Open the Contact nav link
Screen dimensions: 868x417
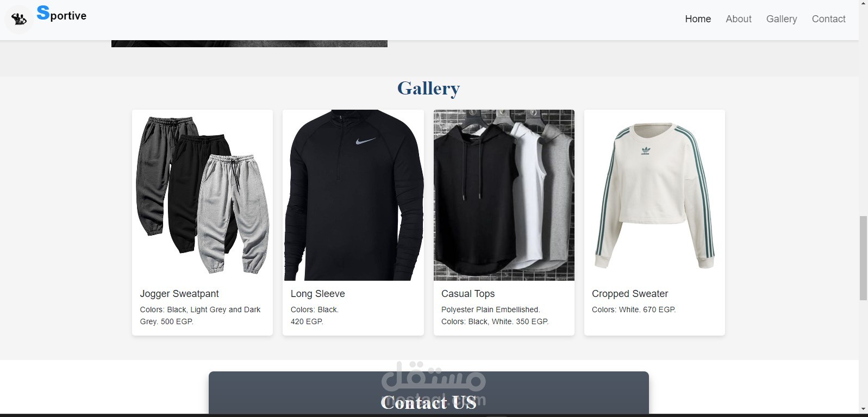[828, 19]
